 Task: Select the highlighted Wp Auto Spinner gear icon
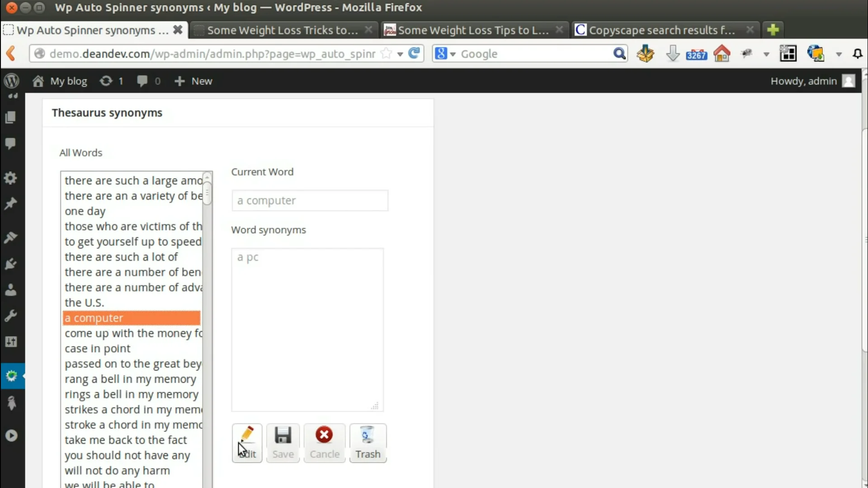pyautogui.click(x=11, y=376)
